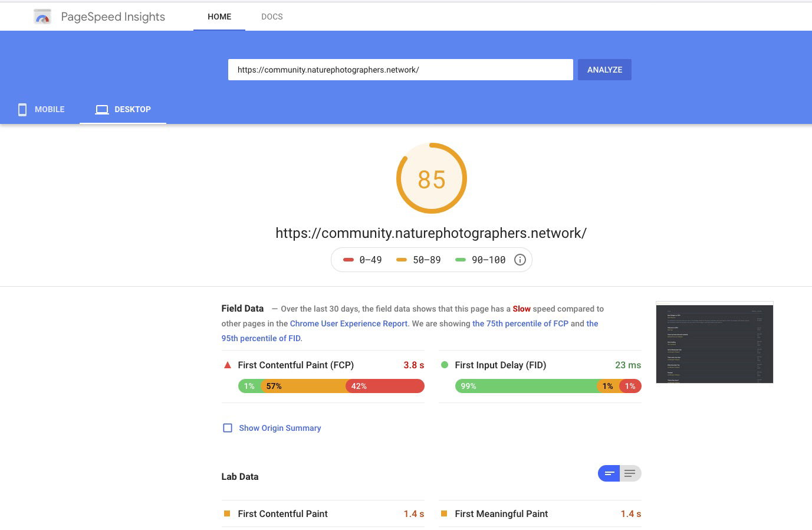Click the green circle FID indicator
Image resolution: width=812 pixels, height=530 pixels.
pyautogui.click(x=445, y=365)
